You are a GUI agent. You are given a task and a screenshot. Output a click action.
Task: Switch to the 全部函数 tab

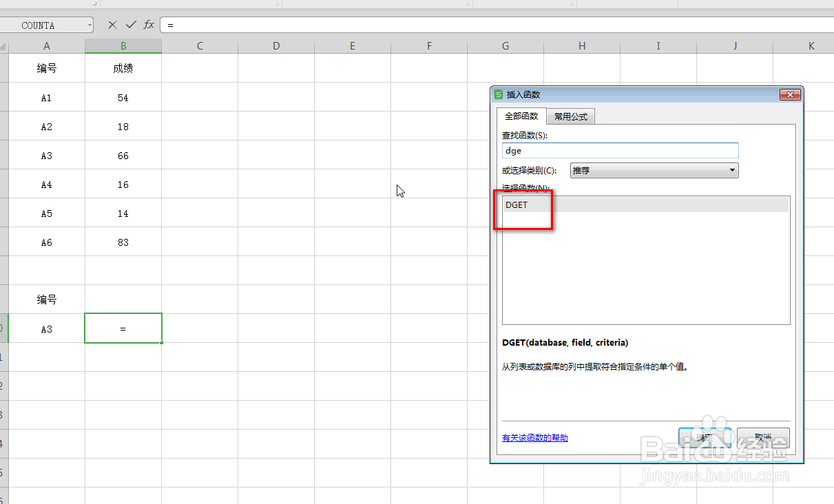coord(521,116)
